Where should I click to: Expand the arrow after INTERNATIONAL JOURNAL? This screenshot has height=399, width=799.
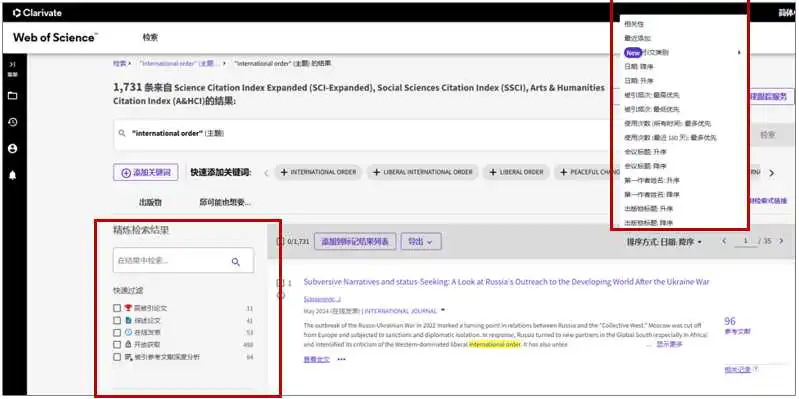tap(443, 310)
